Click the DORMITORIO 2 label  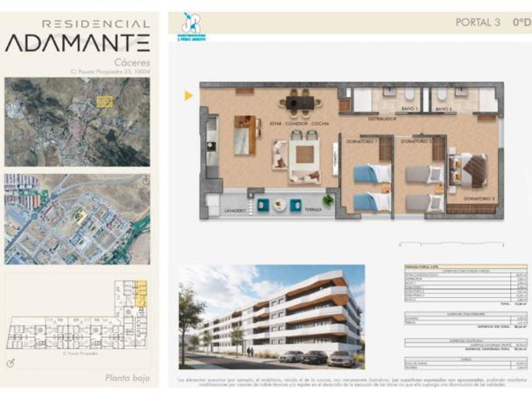(416, 141)
